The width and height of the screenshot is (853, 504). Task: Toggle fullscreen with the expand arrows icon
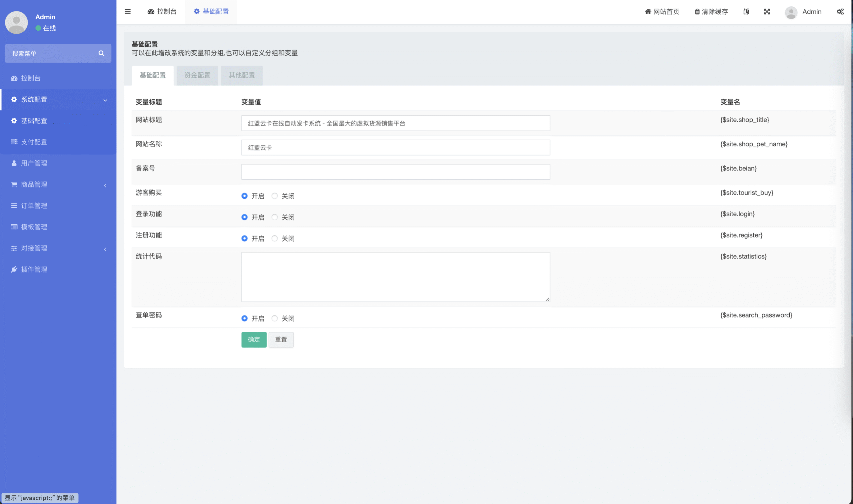767,12
